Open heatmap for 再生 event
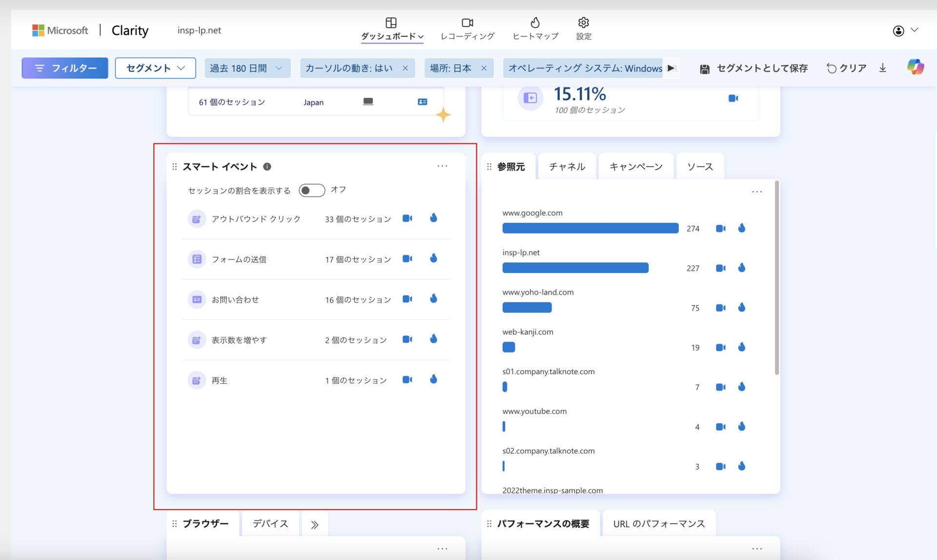937x560 pixels. pyautogui.click(x=433, y=380)
